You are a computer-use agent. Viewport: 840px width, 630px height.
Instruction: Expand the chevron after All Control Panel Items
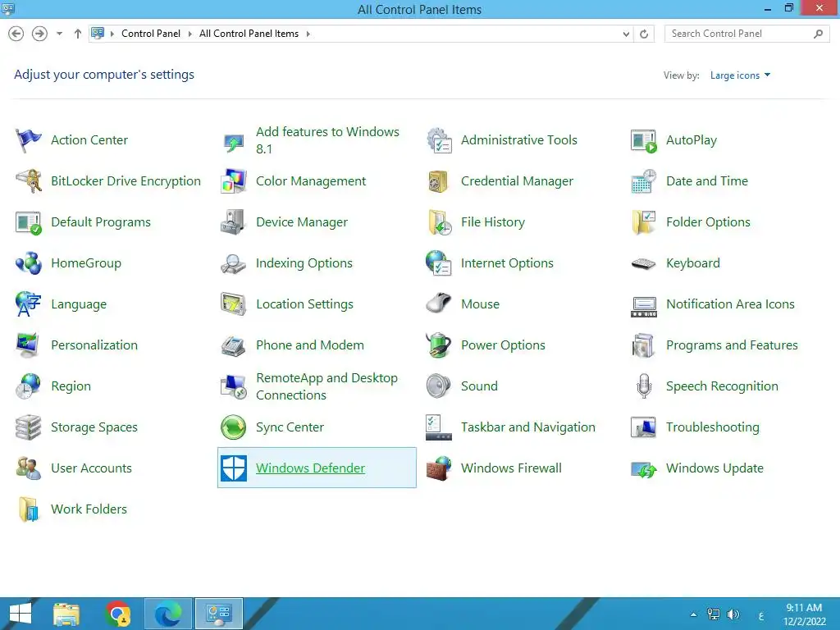click(308, 34)
